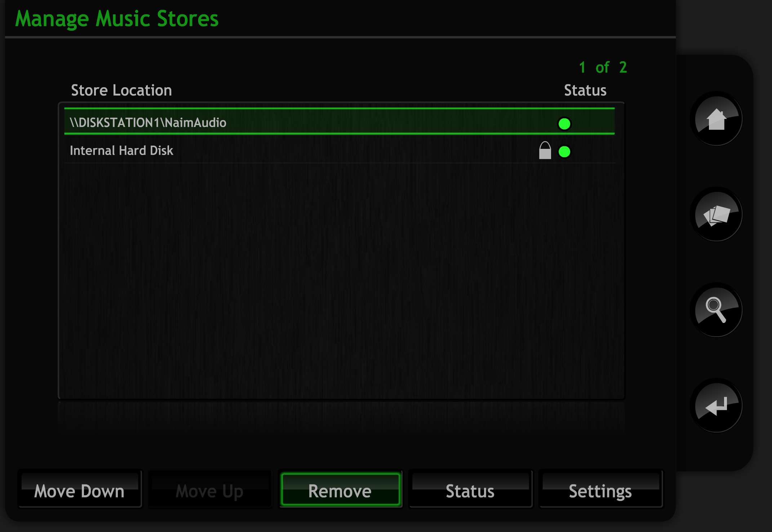
Task: Open the album browse icon
Action: coord(716,214)
